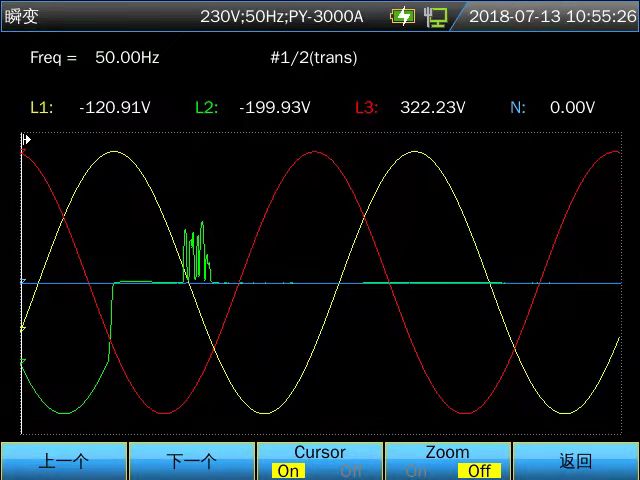Screen dimensions: 640x480
Task: Click the network connection monitor icon
Action: pyautogui.click(x=436, y=16)
